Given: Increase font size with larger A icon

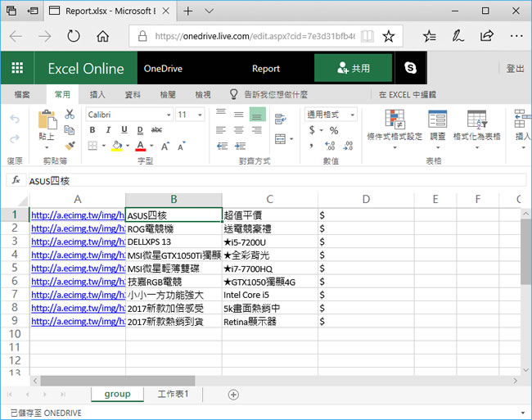Looking at the screenshot, I should coord(165,147).
